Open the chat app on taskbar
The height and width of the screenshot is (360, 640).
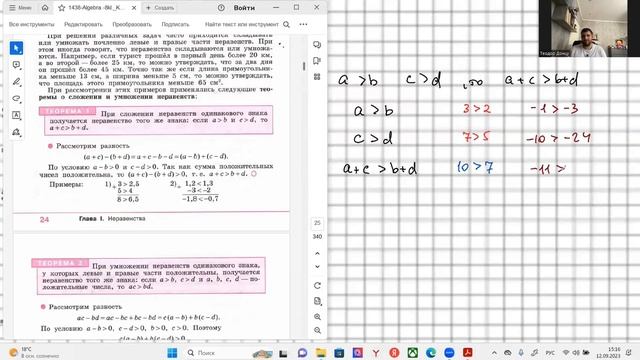pos(302,353)
